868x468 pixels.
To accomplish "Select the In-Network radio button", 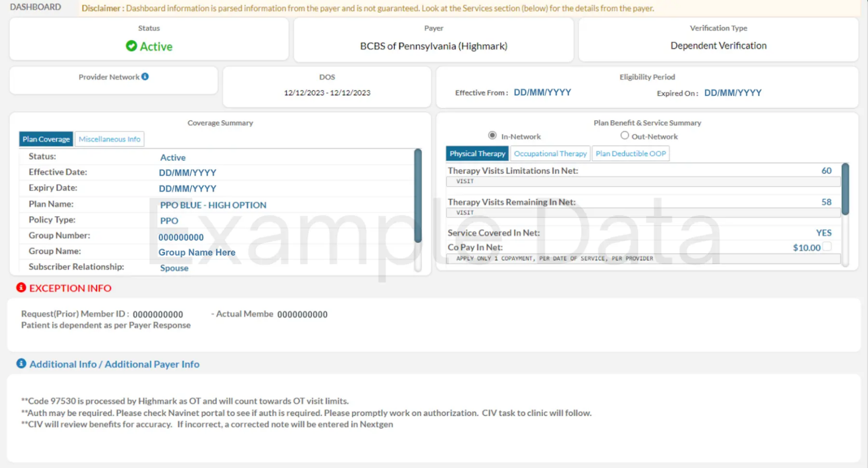I will tap(492, 136).
